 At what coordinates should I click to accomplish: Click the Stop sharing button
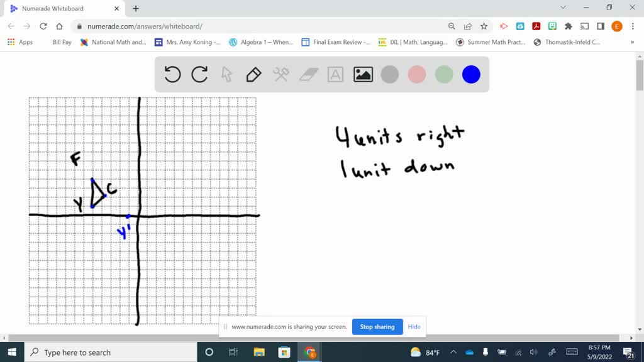377,327
